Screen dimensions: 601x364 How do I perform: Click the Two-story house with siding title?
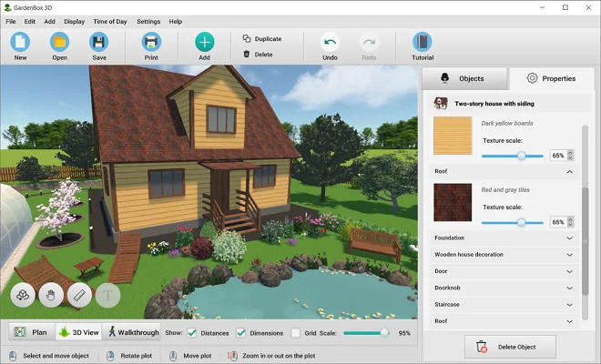[x=494, y=104]
